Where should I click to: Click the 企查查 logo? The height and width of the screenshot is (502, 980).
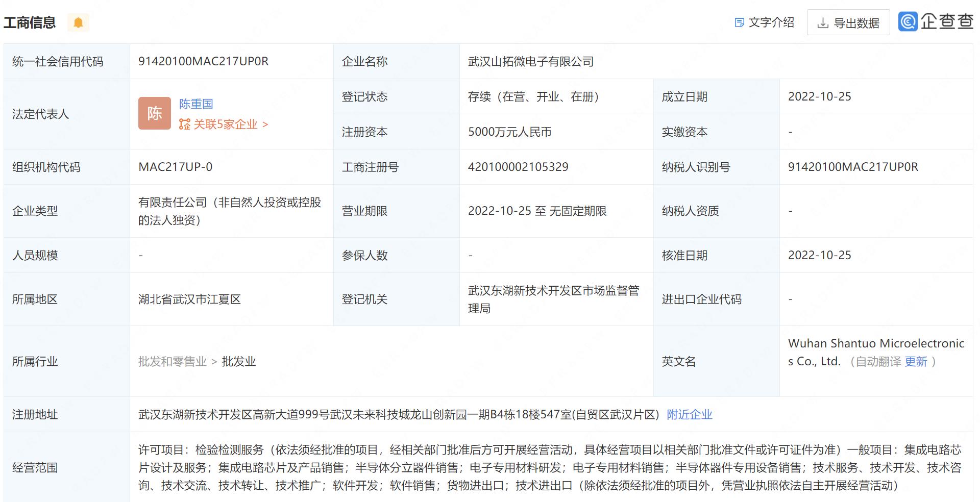(x=936, y=21)
